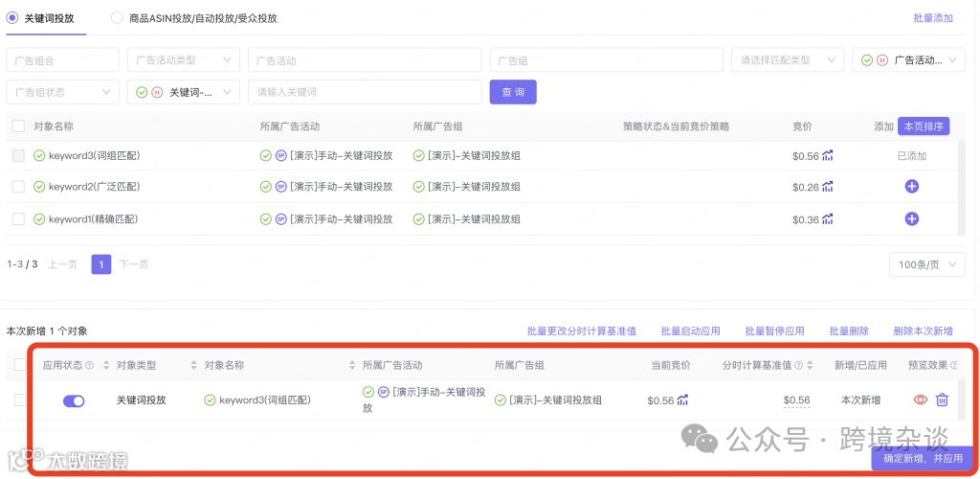
Task: Open the 100条/页 page size dropdown
Action: tap(926, 264)
